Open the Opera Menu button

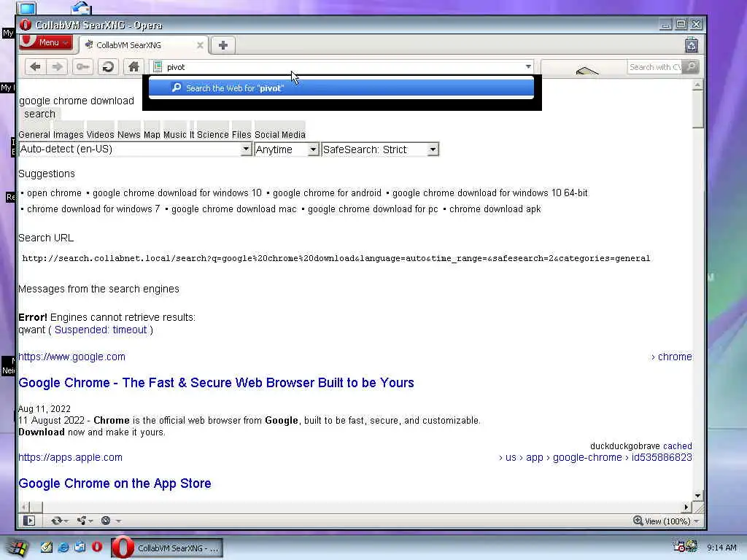[46, 42]
